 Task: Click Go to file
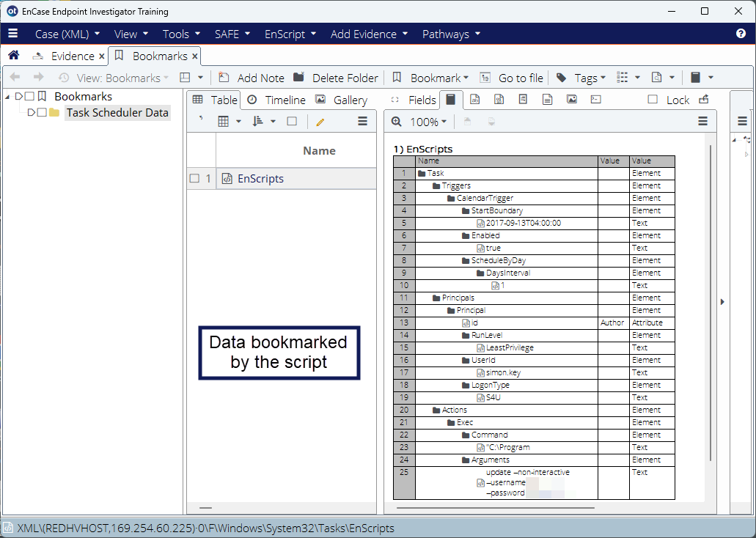coord(512,78)
